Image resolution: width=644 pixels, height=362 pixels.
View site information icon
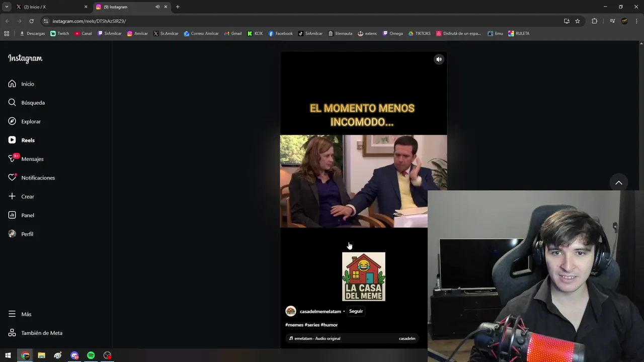[x=46, y=21]
